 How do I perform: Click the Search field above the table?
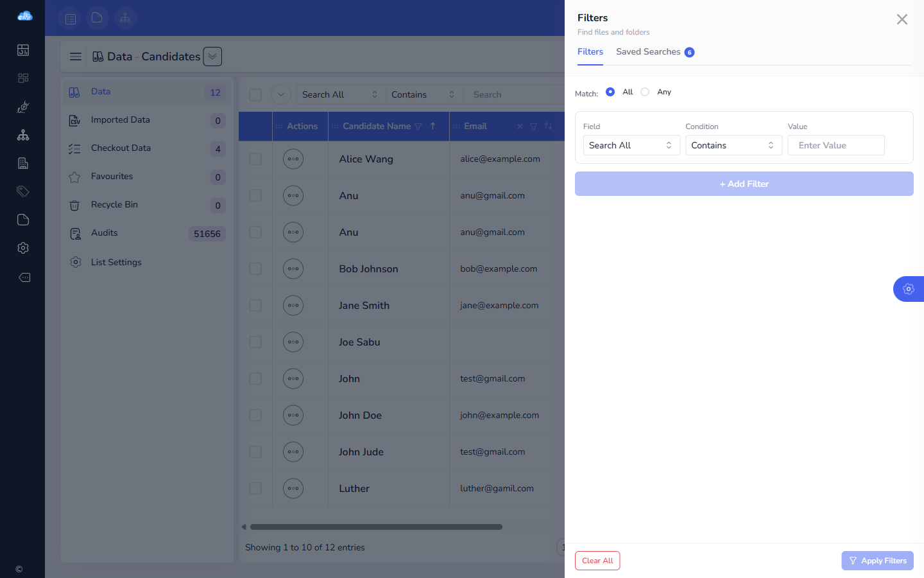coord(514,94)
